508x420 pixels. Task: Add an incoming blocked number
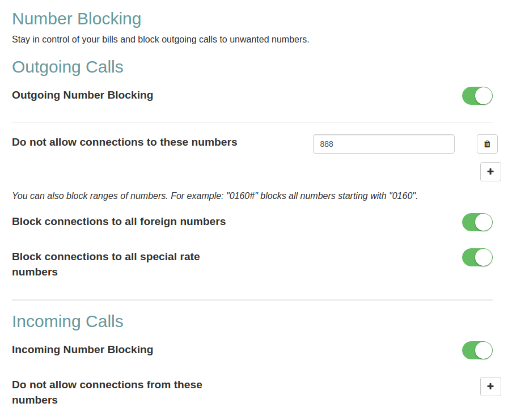point(490,387)
